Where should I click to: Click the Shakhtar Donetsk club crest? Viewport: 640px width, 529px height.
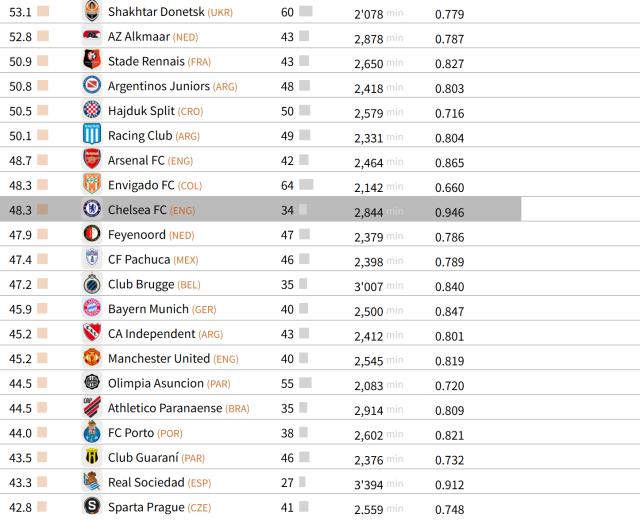coord(91,12)
